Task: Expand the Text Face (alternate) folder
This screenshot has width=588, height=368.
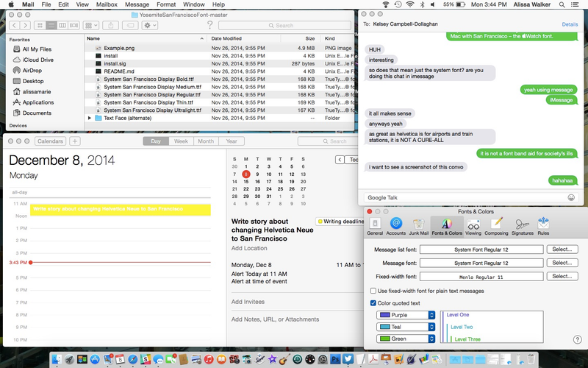Action: [90, 118]
